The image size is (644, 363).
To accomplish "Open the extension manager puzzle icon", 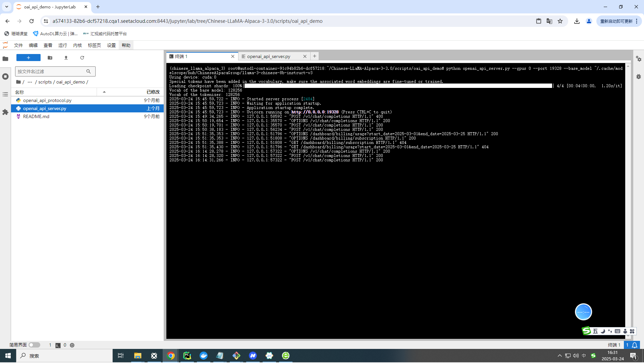I will click(x=5, y=112).
